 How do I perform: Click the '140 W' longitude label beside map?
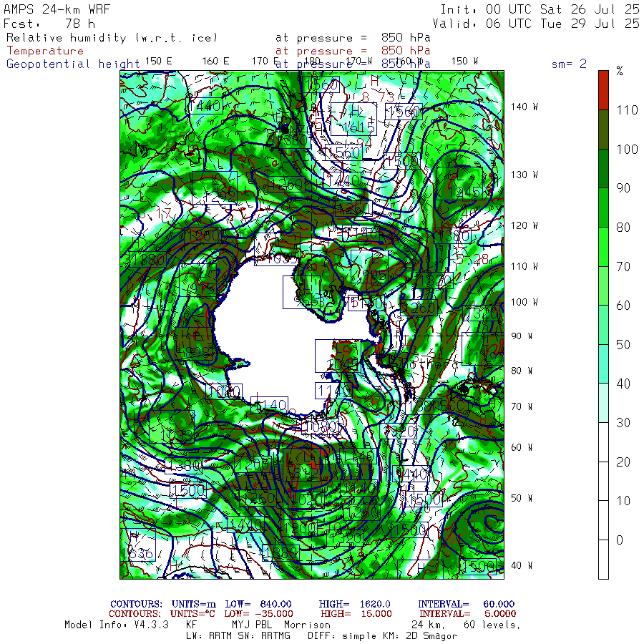(525, 107)
